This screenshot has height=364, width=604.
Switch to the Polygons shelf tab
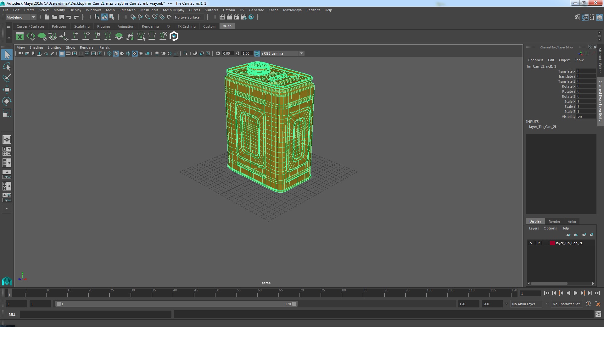59,26
